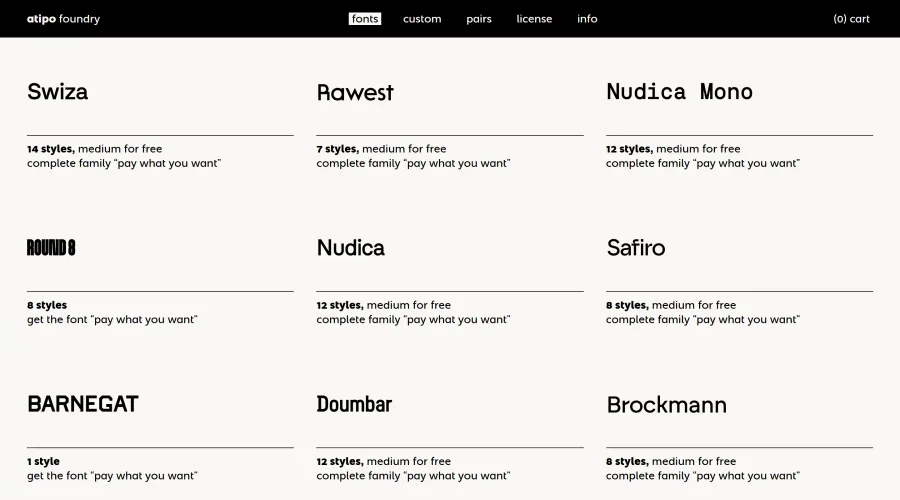Click '7 styles, medium for free' under Rawest
900x500 pixels.
point(381,149)
